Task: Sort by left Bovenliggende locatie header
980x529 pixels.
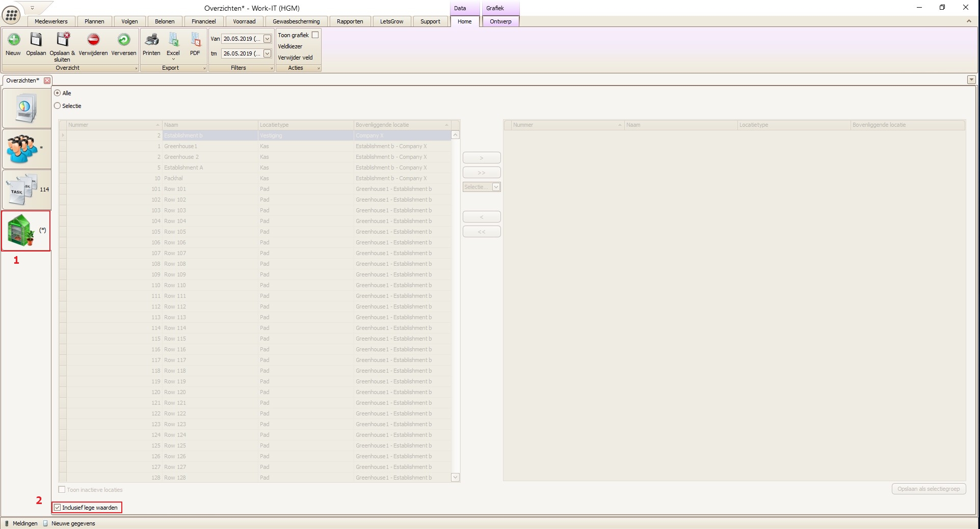Action: click(402, 125)
